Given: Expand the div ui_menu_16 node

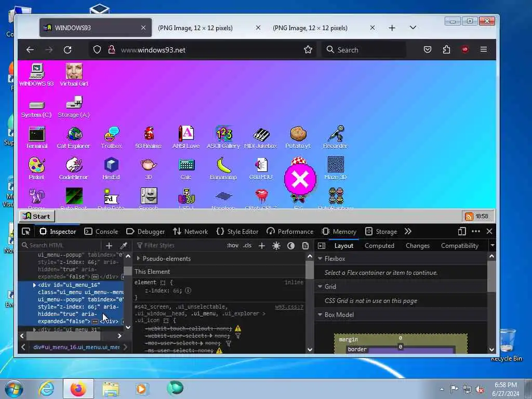Looking at the screenshot, I should click(x=34, y=285).
